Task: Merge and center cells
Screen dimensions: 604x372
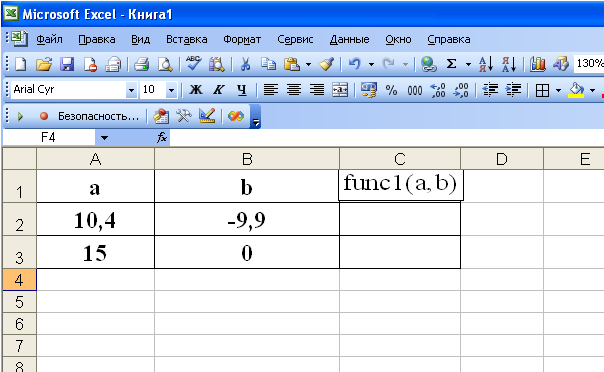Action: [340, 90]
